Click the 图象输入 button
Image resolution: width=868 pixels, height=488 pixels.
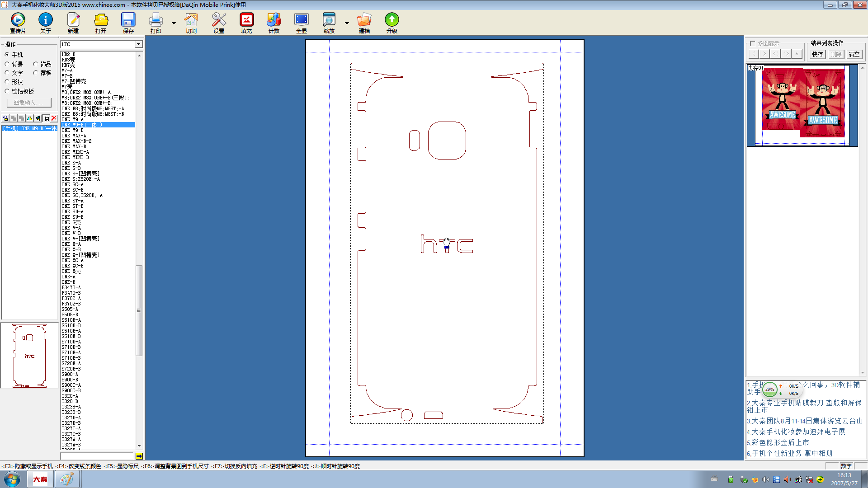click(x=29, y=103)
